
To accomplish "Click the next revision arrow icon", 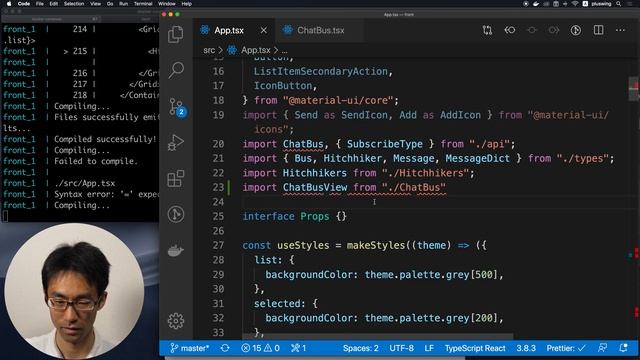I will [553, 30].
